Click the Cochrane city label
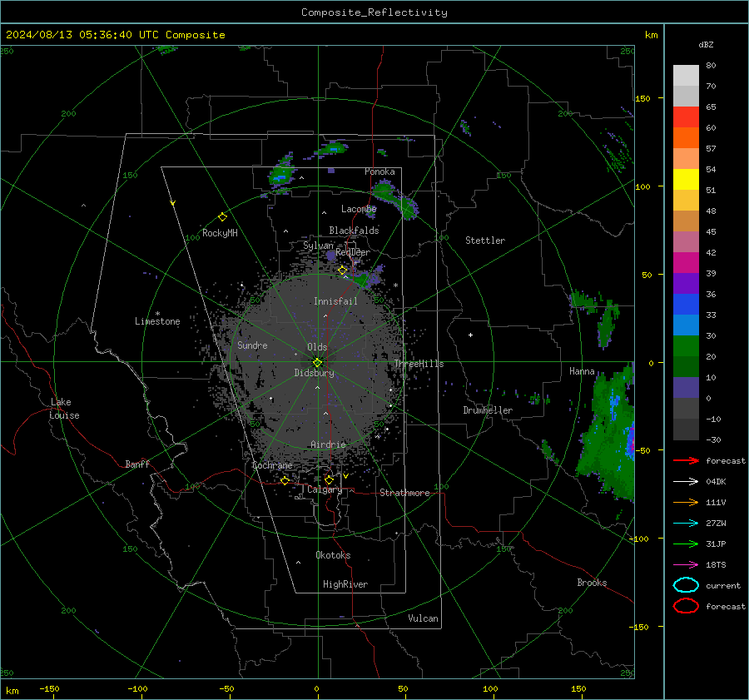This screenshot has width=749, height=700. click(272, 465)
